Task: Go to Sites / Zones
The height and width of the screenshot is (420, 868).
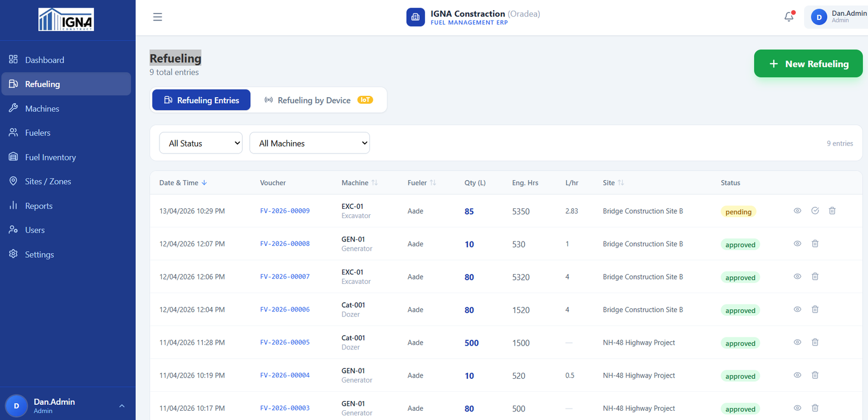Action: point(66,181)
